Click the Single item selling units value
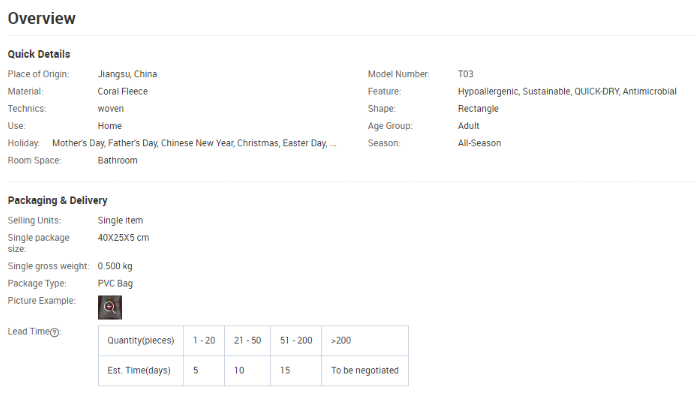 coord(120,221)
